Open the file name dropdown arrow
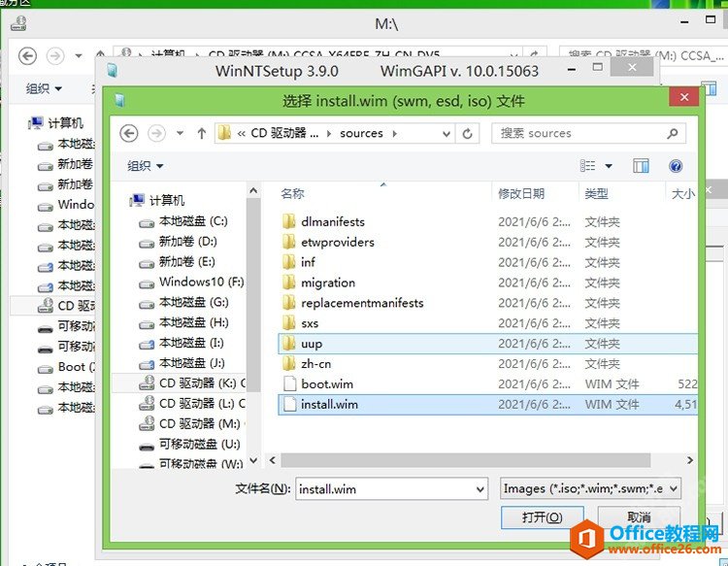Screen dimensions: 728x566 (x=480, y=489)
